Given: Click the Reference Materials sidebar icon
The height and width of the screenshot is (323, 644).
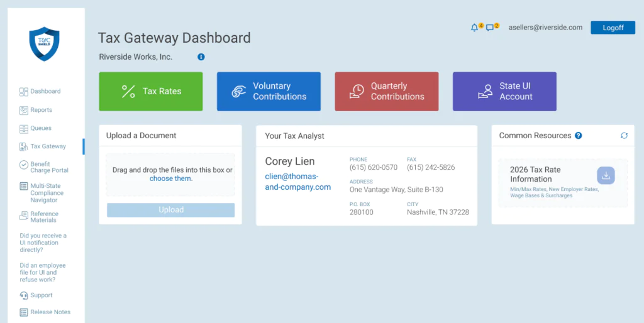Looking at the screenshot, I should pyautogui.click(x=24, y=215).
